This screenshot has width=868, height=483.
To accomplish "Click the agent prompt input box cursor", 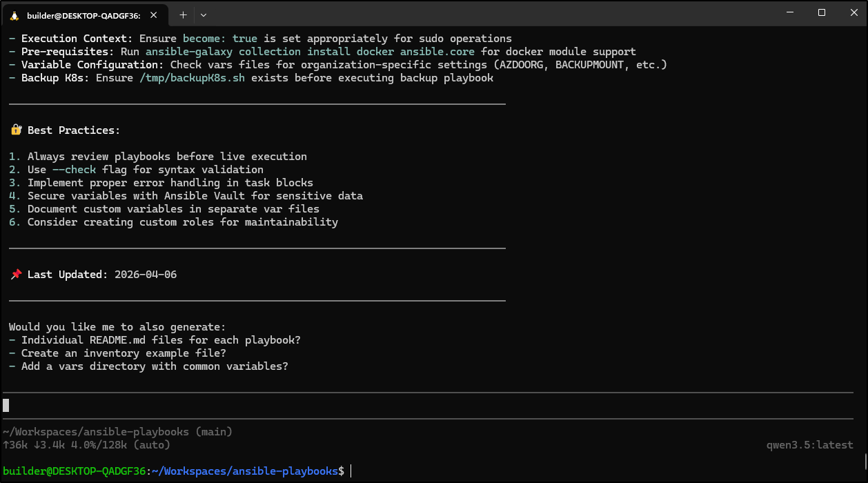I will click(x=6, y=406).
